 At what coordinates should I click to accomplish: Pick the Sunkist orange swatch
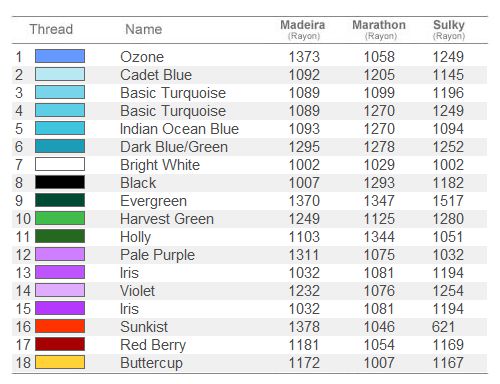pyautogui.click(x=60, y=326)
